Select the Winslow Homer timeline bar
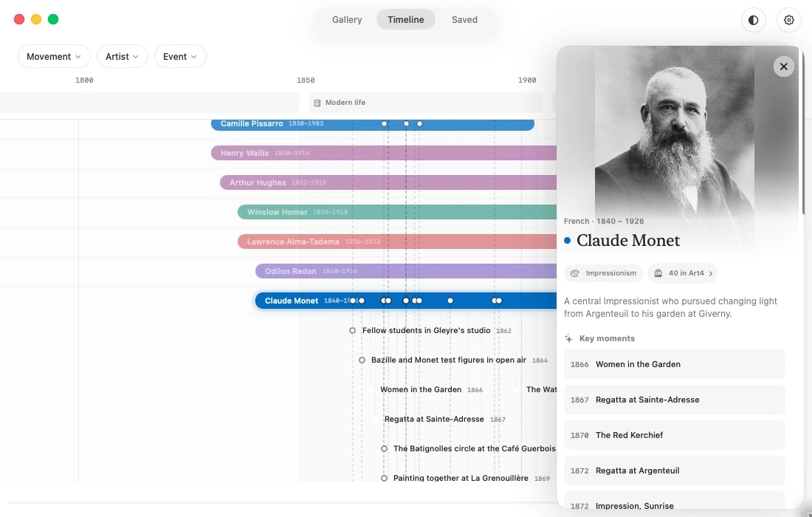The width and height of the screenshot is (812, 517). (397, 212)
